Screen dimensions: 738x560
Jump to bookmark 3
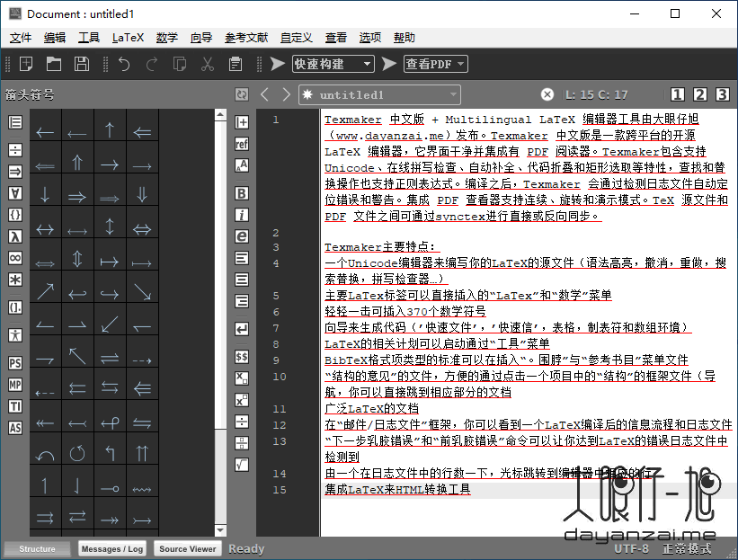(723, 94)
